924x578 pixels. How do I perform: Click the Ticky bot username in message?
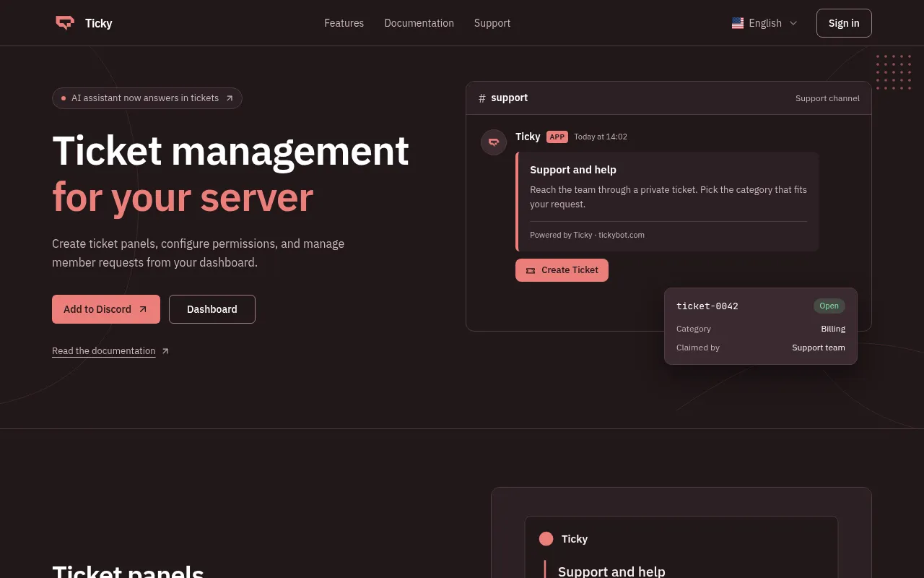tap(528, 137)
